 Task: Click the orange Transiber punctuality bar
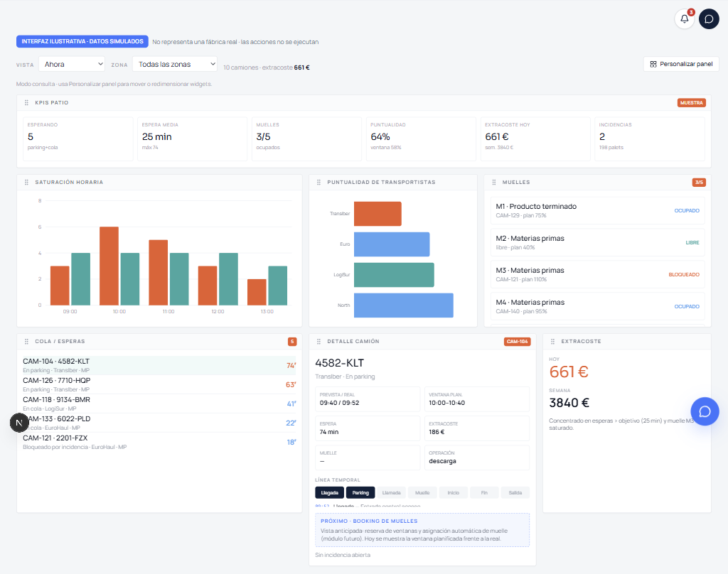(x=378, y=214)
